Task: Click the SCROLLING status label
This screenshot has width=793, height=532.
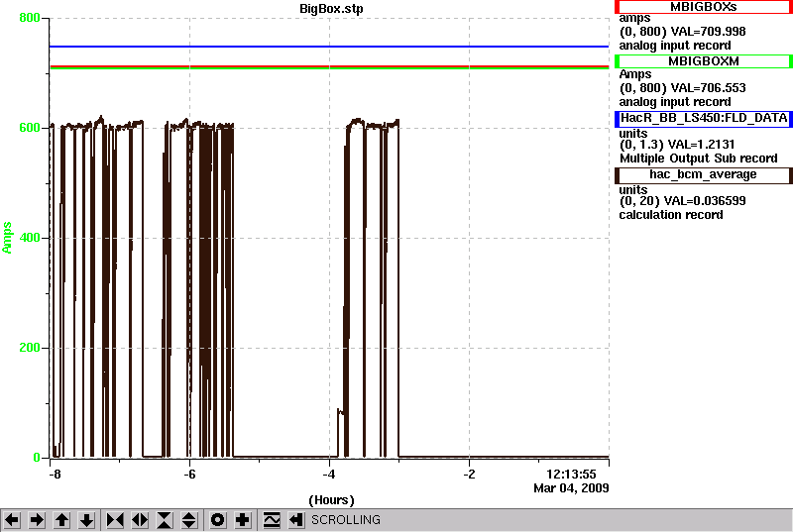Action: (x=345, y=520)
